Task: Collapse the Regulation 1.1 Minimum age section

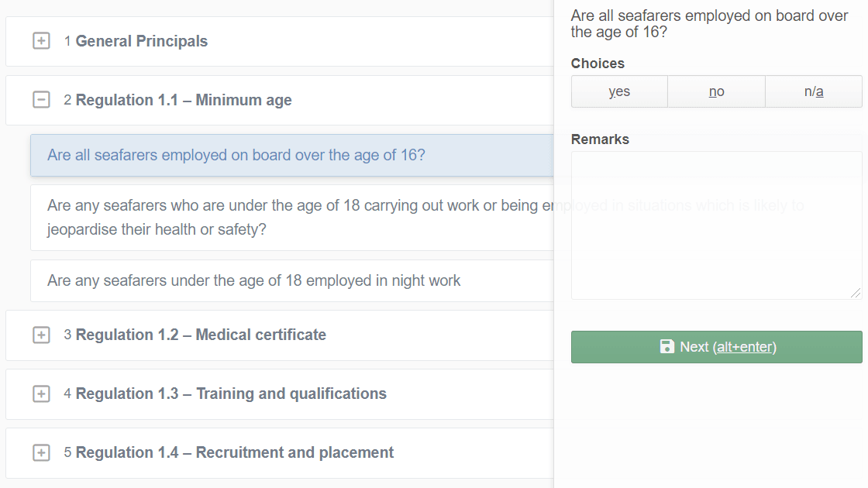Action: (41, 100)
